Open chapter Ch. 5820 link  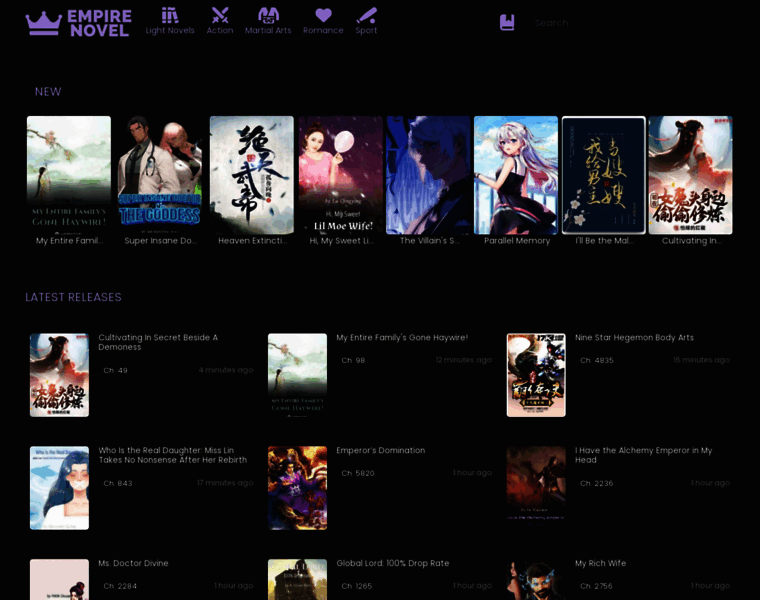click(358, 473)
